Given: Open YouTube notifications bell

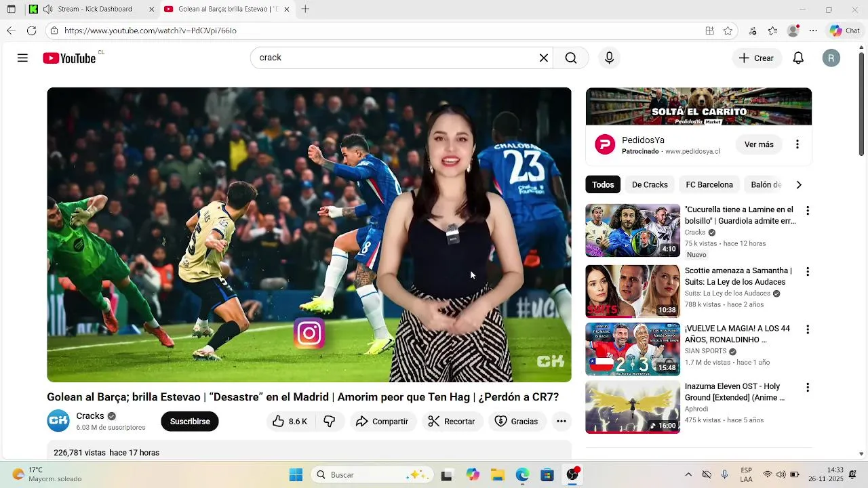Looking at the screenshot, I should click(798, 58).
